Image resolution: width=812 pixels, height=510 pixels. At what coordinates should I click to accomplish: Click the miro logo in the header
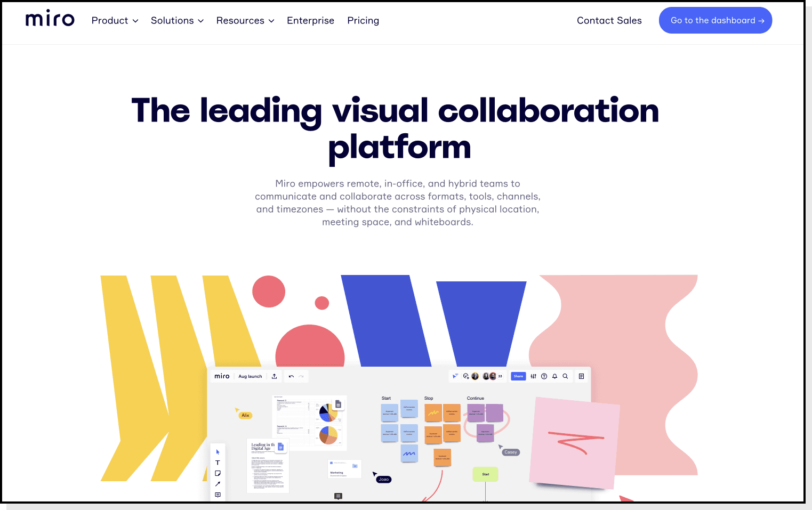50,19
